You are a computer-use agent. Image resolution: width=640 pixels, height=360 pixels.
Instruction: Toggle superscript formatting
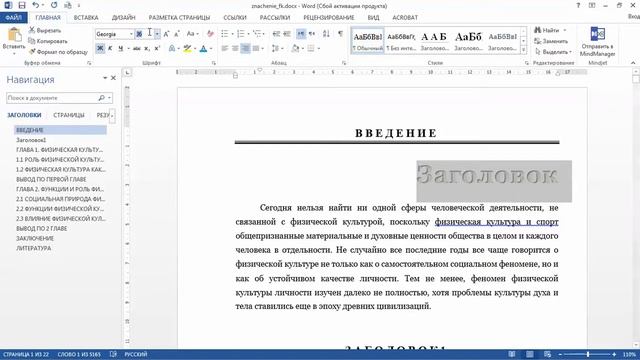157,49
